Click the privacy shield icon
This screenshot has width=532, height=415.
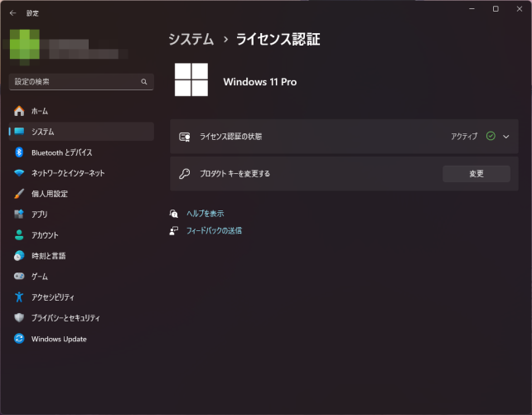click(19, 318)
